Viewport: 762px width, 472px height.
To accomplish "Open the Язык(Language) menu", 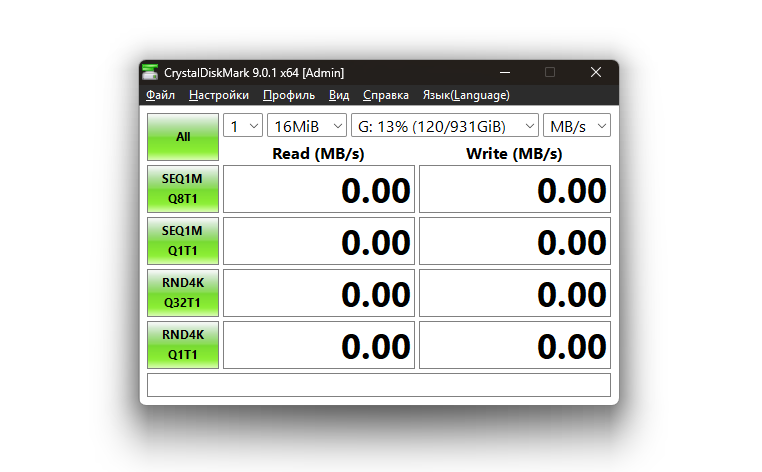I will [x=466, y=95].
